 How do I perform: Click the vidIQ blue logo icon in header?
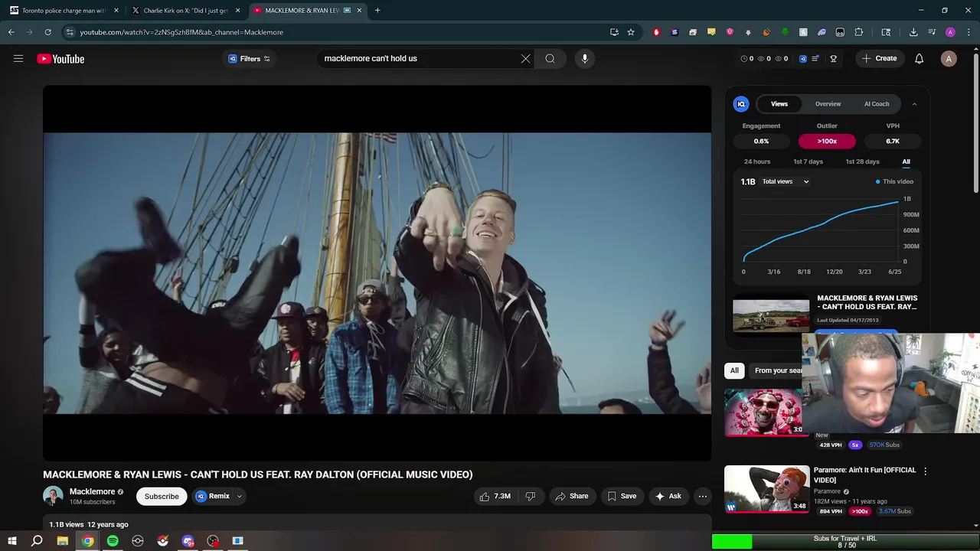803,58
